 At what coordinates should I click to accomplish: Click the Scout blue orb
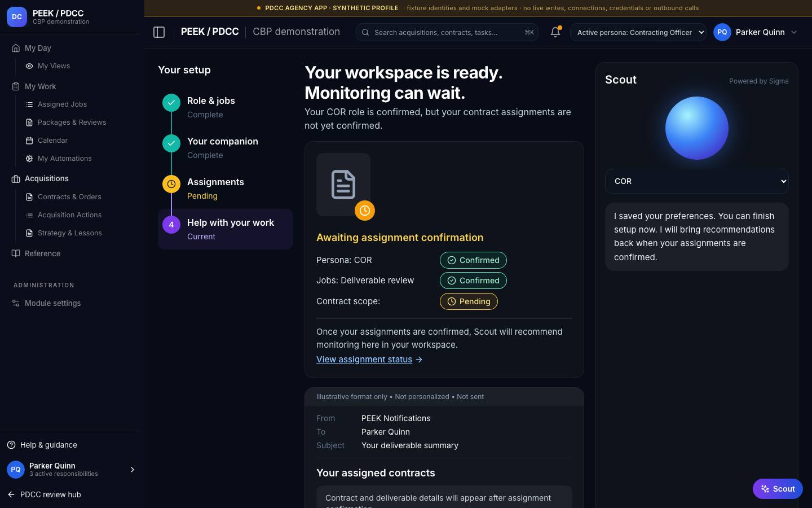click(697, 128)
